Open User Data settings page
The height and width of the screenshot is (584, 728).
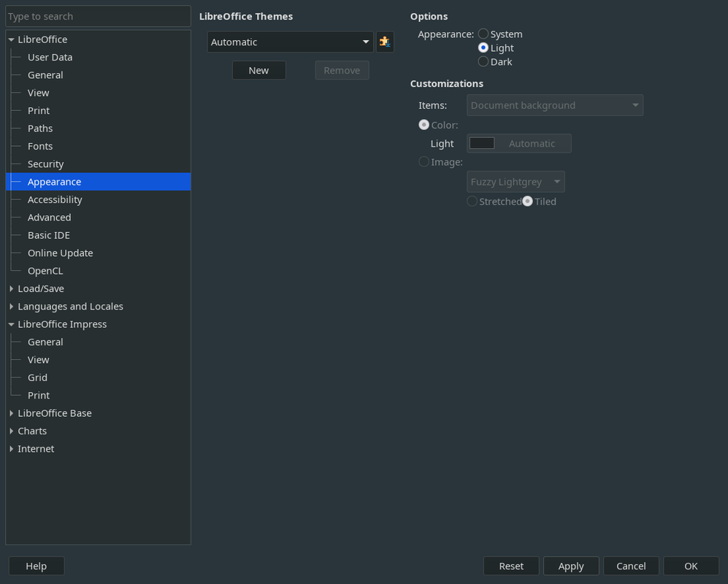click(50, 58)
